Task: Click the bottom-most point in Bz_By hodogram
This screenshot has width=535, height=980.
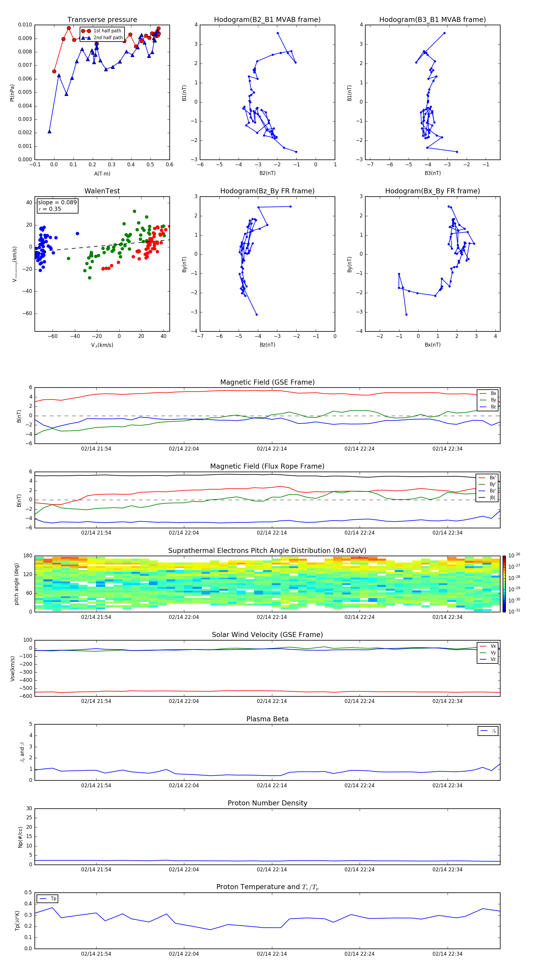Action: (x=257, y=314)
